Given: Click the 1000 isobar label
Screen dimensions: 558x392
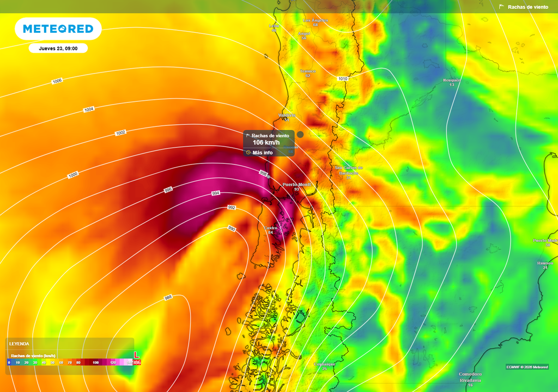Looking at the screenshot, I should click(x=73, y=175).
